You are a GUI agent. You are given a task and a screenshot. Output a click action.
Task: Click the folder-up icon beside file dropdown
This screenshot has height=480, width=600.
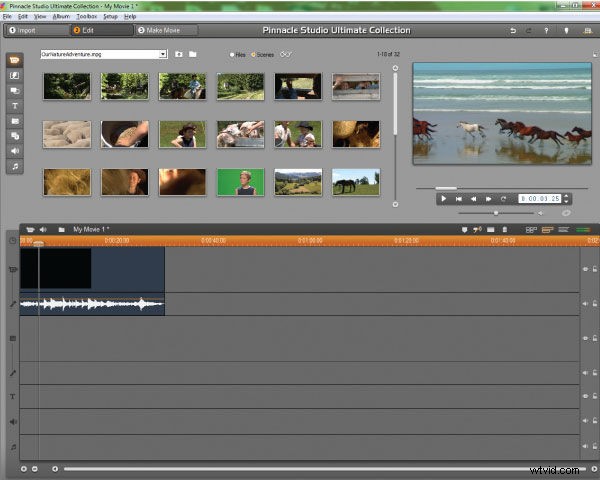tap(179, 54)
